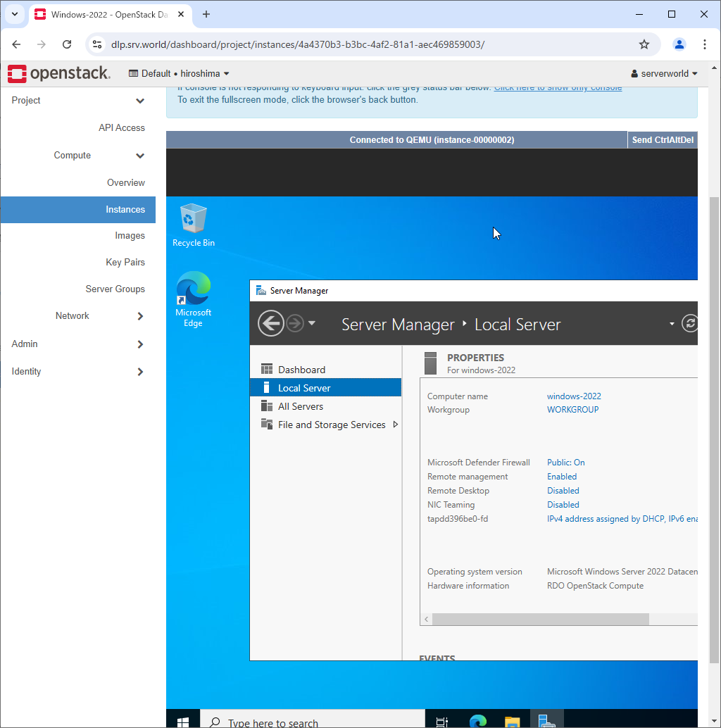Open the Recycle Bin desktop icon
The image size is (721, 728).
coord(193,225)
